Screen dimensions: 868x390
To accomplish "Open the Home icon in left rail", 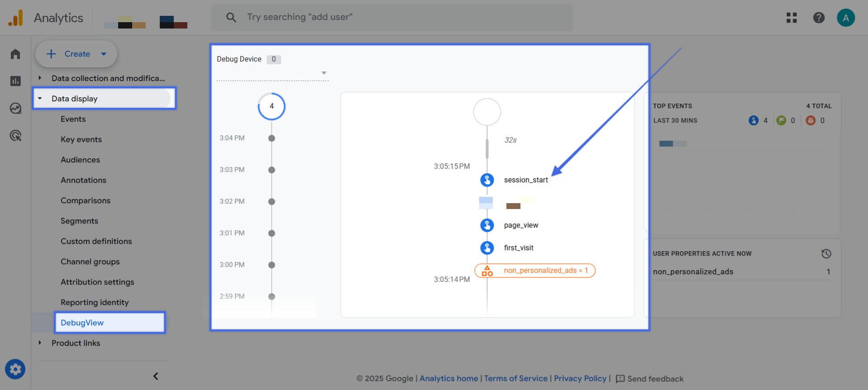I will point(15,54).
